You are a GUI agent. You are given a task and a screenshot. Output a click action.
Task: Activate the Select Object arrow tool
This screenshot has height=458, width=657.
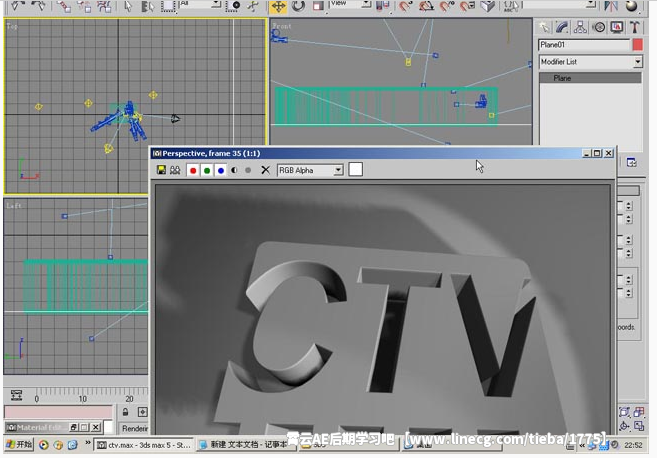[128, 6]
